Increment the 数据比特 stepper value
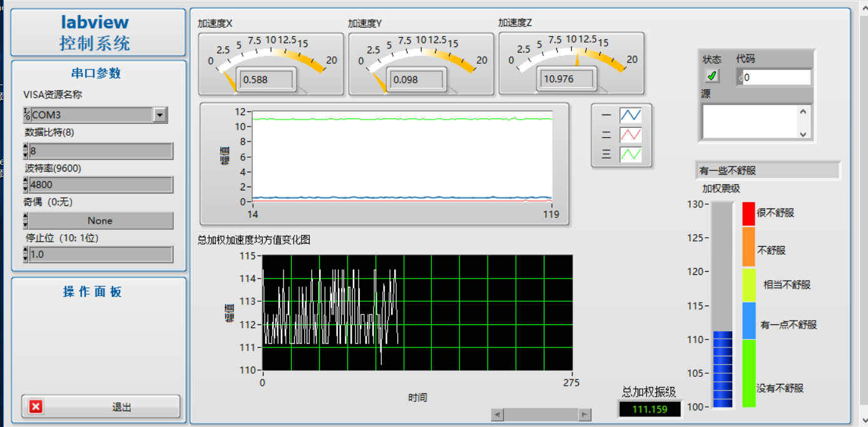The width and height of the screenshot is (868, 427). point(26,147)
